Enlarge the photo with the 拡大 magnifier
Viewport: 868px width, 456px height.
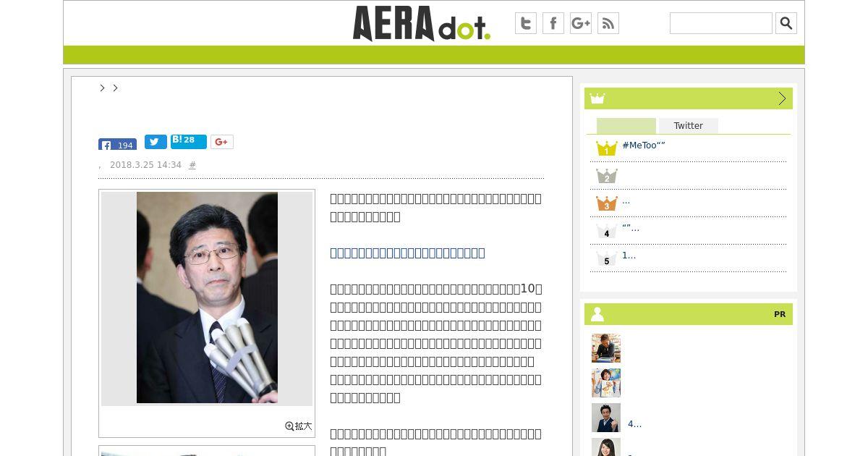299,426
